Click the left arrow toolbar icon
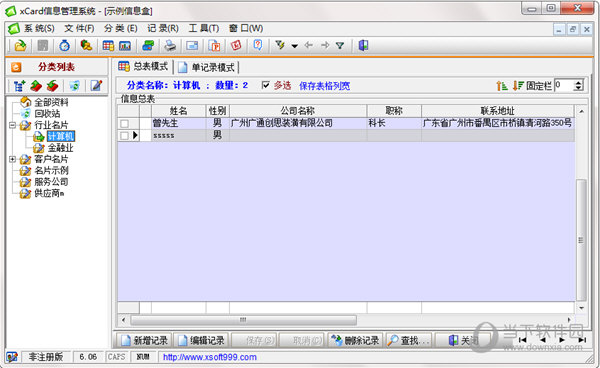The height and width of the screenshot is (368, 600). pyautogui.click(x=308, y=46)
